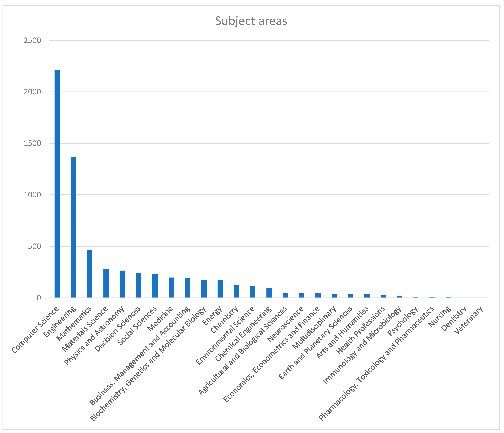Click the 2500 y-axis label
Viewport: 504px width, 433px height.
click(x=32, y=40)
